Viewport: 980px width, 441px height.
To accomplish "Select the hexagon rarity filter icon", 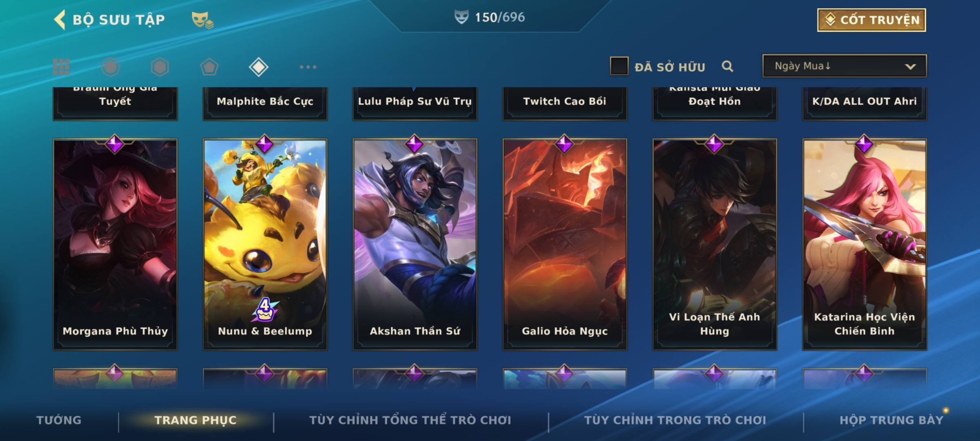I will click(x=160, y=67).
